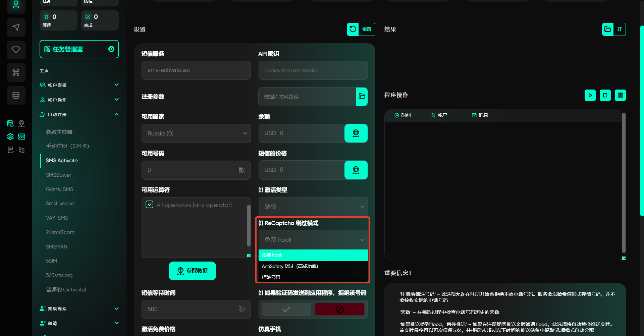Click the 获取数据 button

pyautogui.click(x=192, y=271)
